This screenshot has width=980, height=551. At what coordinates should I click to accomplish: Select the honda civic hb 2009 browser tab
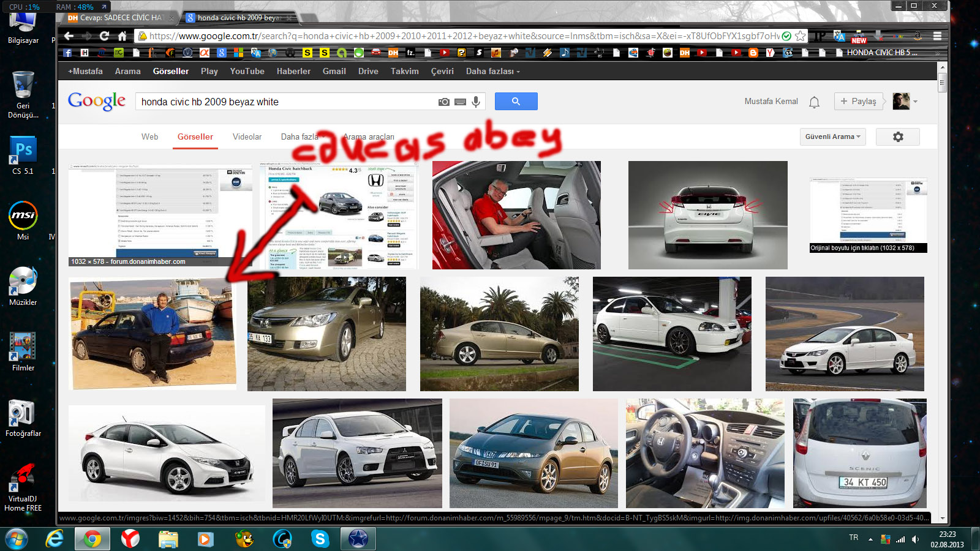[239, 18]
